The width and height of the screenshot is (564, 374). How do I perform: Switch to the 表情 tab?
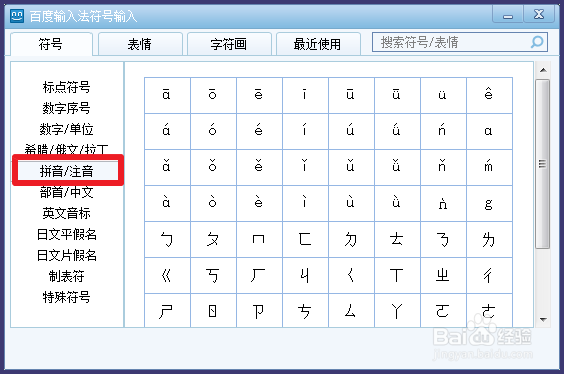pyautogui.click(x=140, y=44)
